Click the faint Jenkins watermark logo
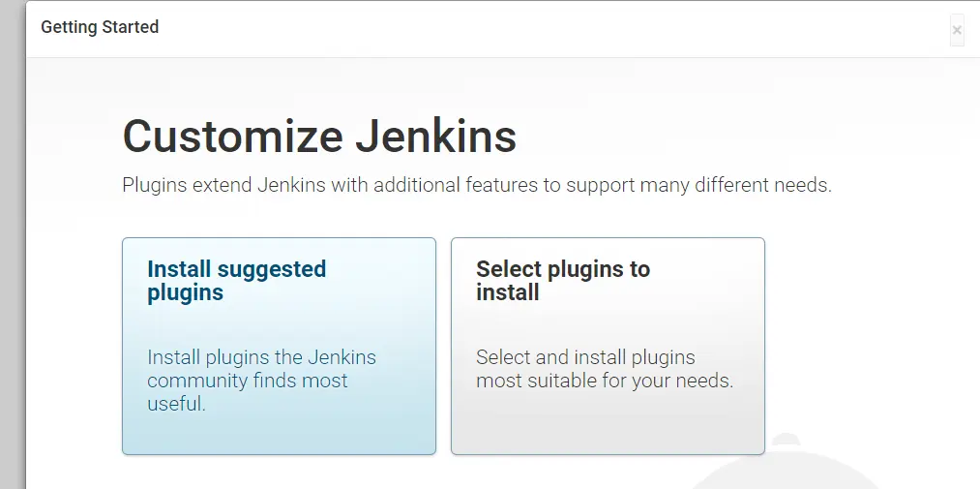The height and width of the screenshot is (489, 980). (793, 470)
